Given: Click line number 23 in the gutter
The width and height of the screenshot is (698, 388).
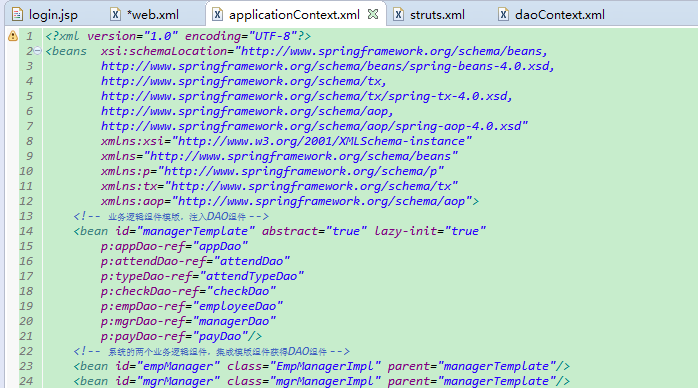Looking at the screenshot, I should pos(26,366).
